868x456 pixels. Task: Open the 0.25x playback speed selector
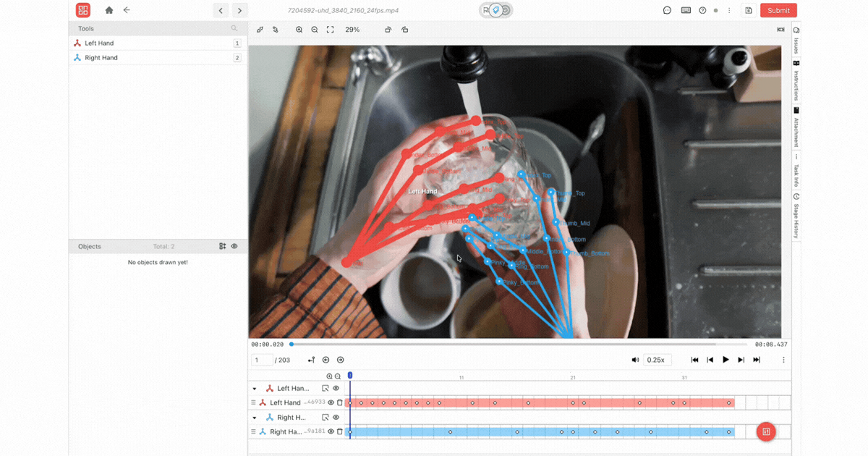coord(657,359)
